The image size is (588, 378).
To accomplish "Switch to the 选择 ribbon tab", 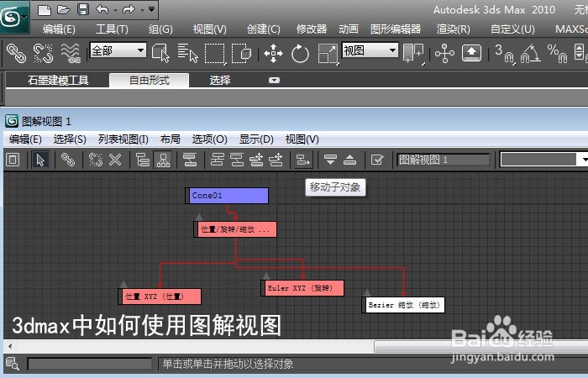I will [220, 81].
